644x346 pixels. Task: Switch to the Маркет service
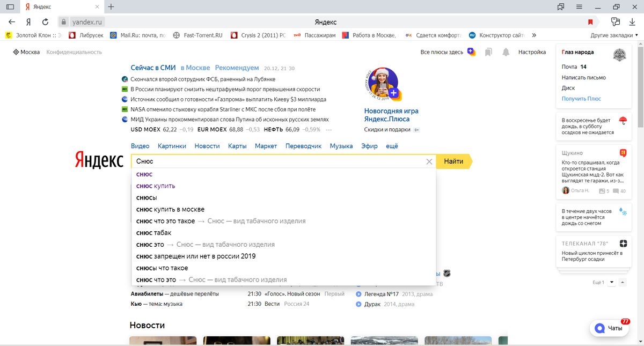tap(266, 146)
